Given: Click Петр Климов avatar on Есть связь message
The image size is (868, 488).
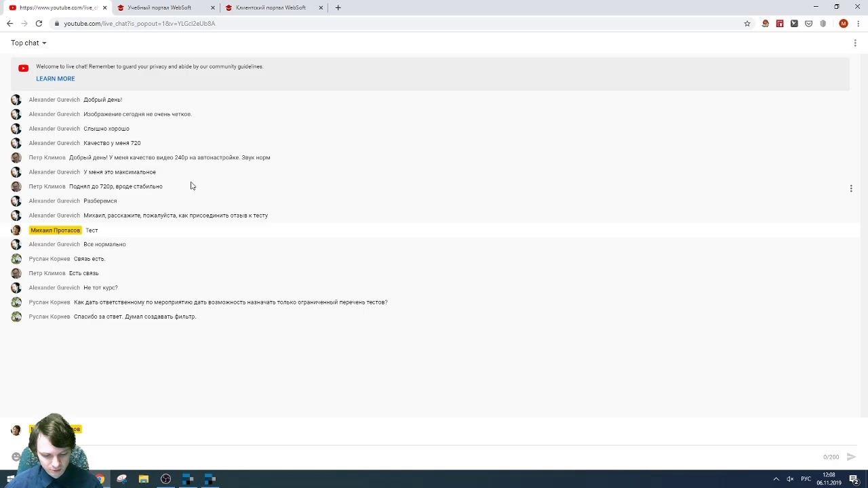Looking at the screenshot, I should [x=16, y=273].
